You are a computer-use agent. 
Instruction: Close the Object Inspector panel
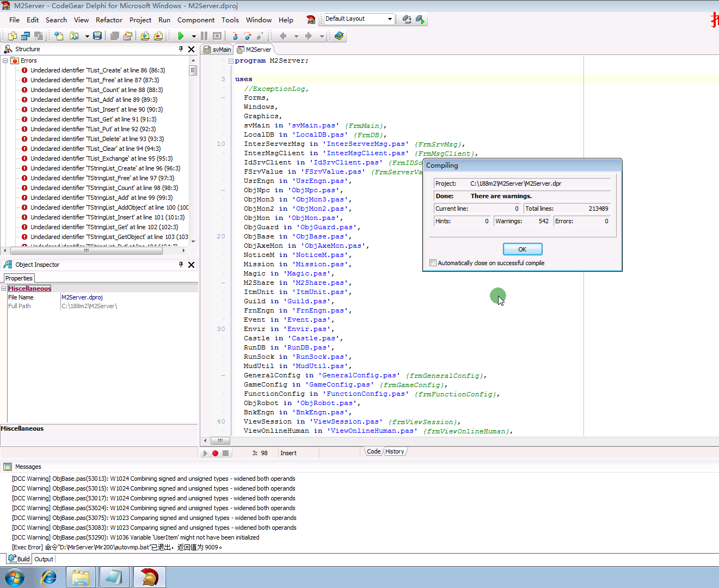click(x=192, y=265)
